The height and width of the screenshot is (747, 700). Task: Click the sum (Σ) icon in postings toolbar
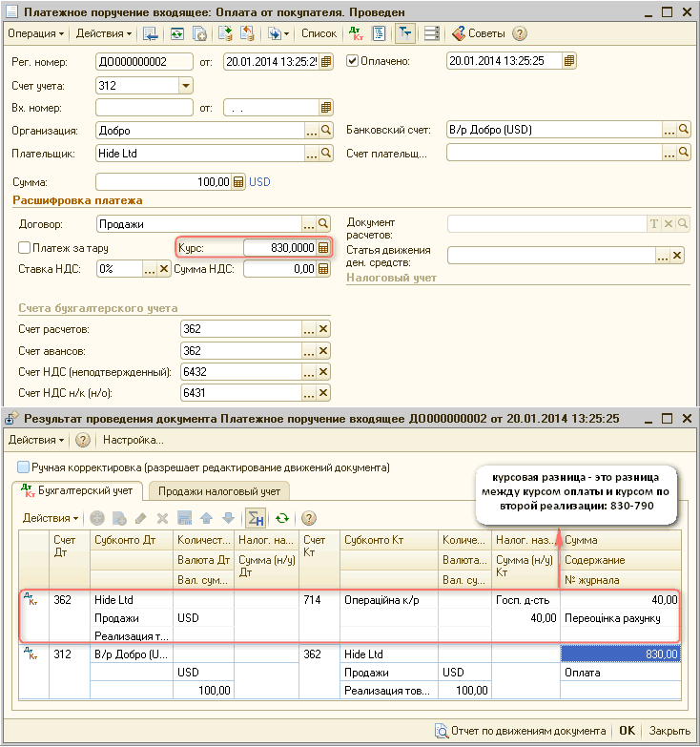[x=255, y=518]
